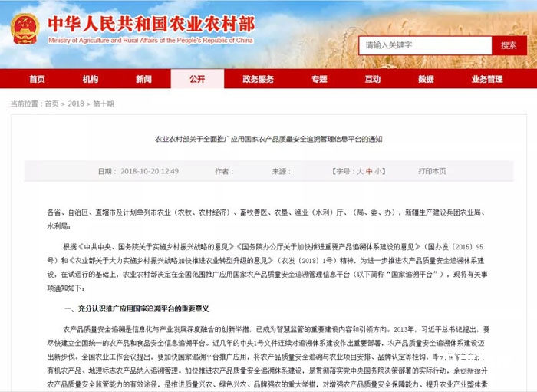
Task: Follow the breadcrumb link 第十期
Action: (104, 104)
